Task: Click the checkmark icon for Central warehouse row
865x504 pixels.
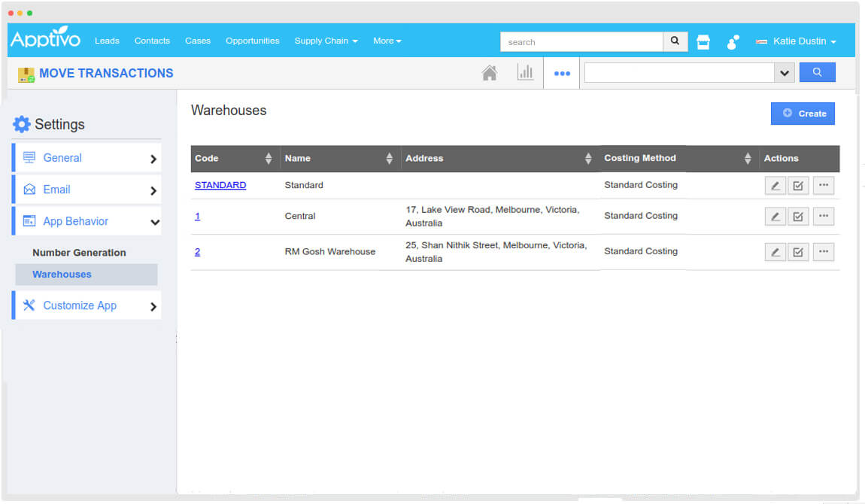Action: point(798,217)
